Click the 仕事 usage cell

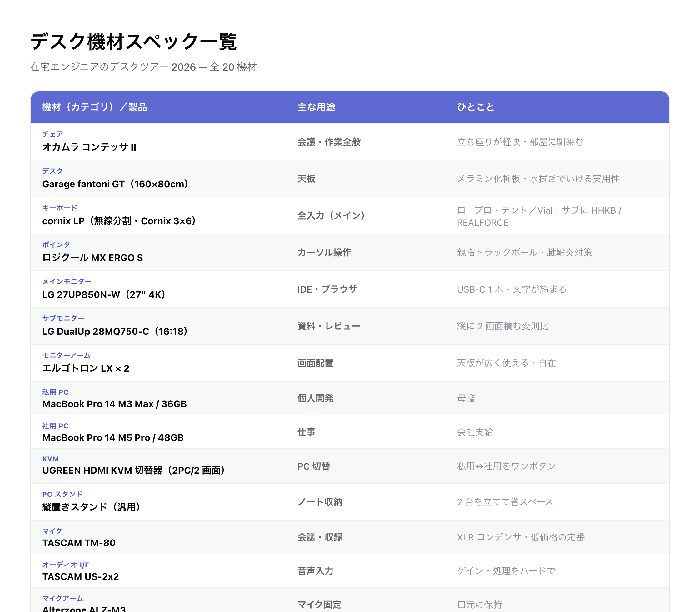(x=306, y=432)
